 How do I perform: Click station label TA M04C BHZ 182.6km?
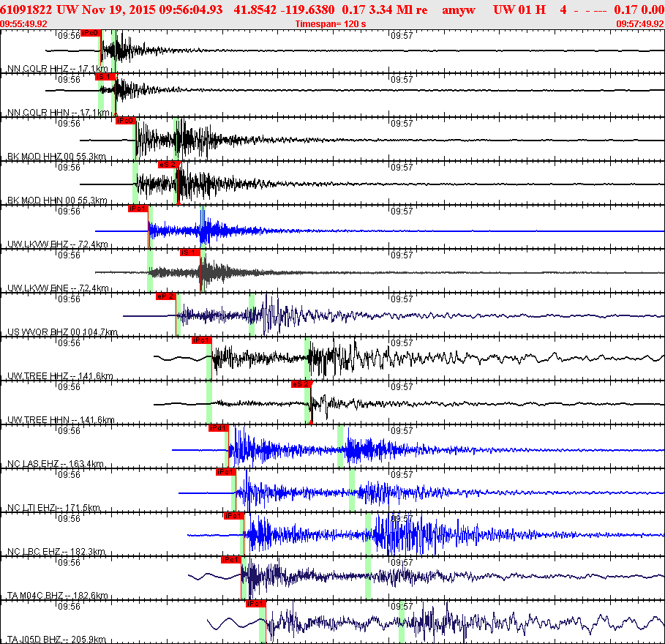(58, 596)
